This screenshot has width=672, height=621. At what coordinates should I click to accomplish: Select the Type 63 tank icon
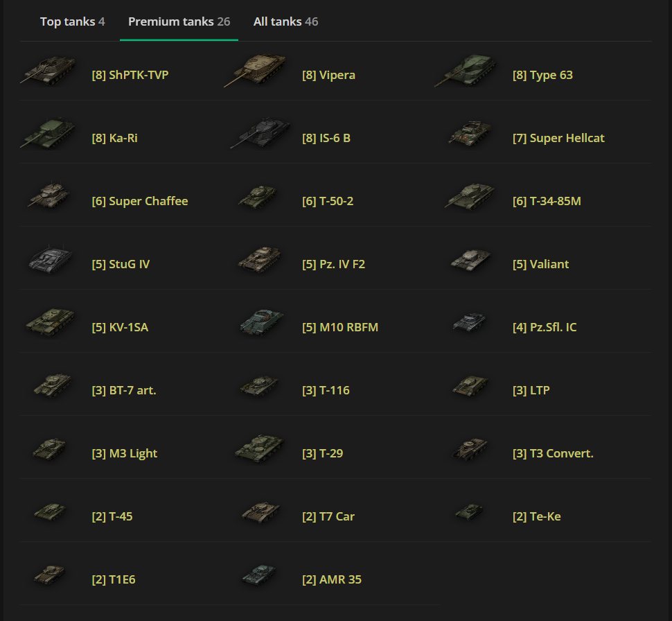[x=468, y=72]
